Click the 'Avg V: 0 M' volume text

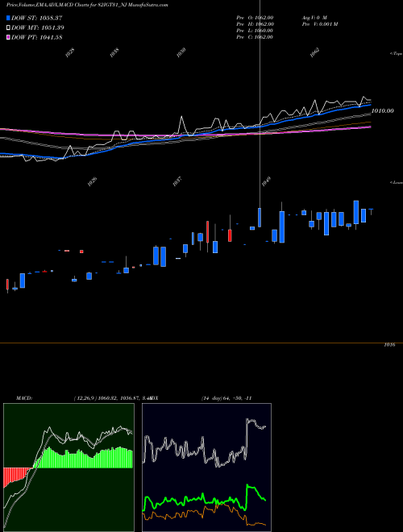pyautogui.click(x=315, y=18)
